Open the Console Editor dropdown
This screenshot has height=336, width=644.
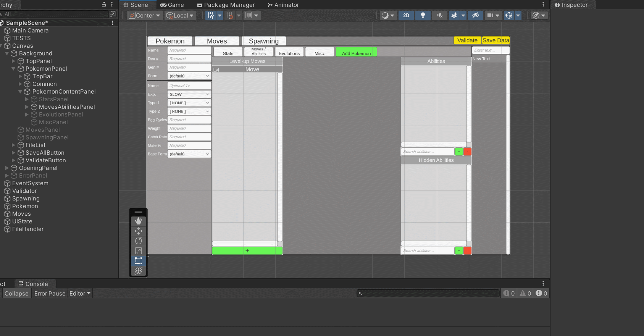[80, 293]
